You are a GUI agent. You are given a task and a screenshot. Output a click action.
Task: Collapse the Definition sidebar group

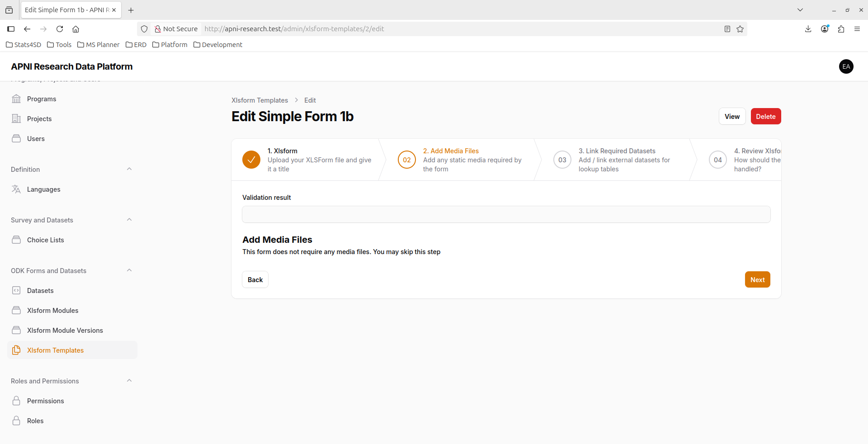(x=129, y=169)
